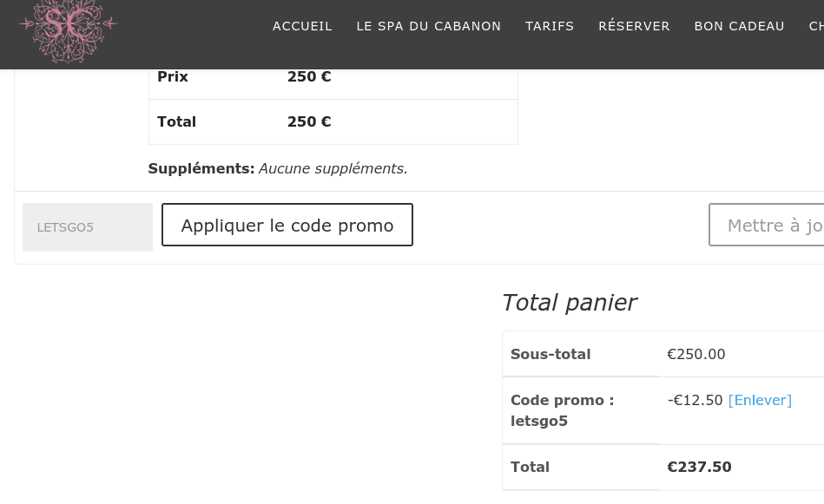Viewport: 824px width, 504px height.
Task: Click the €237.50 total amount
Action: [700, 467]
